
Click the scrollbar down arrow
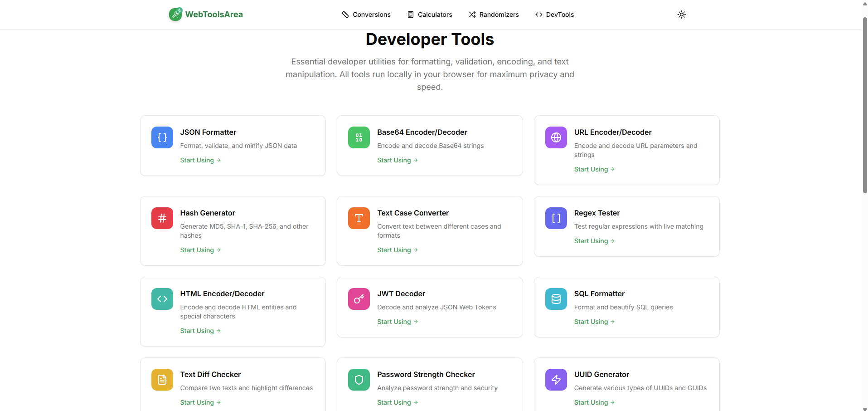865,408
